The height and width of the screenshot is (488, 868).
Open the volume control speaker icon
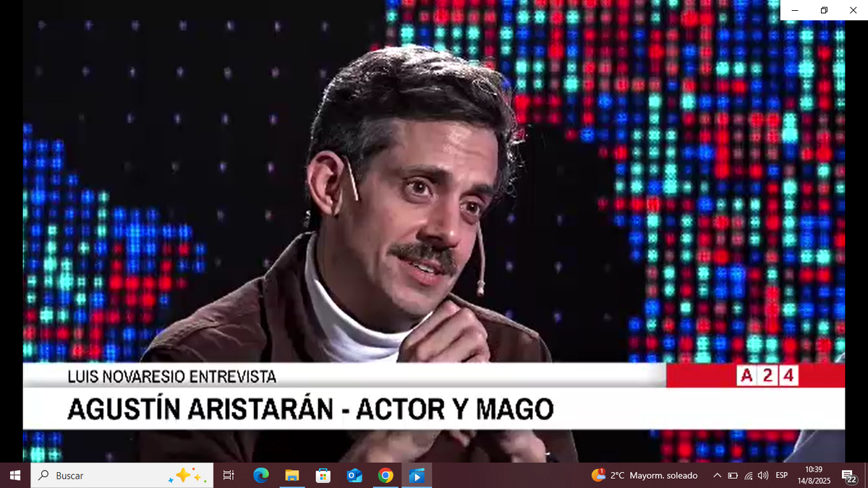[763, 475]
